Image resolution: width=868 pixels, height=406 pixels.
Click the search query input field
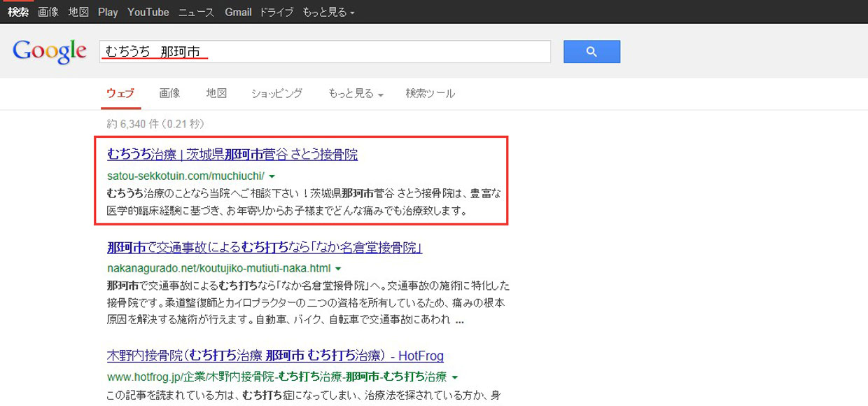click(325, 52)
